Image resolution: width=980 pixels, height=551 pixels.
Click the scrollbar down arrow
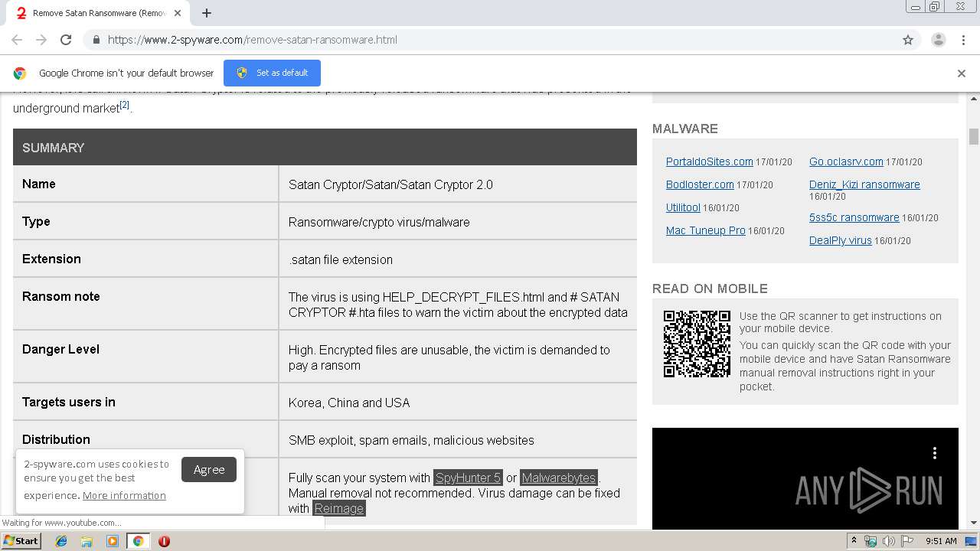[974, 523]
